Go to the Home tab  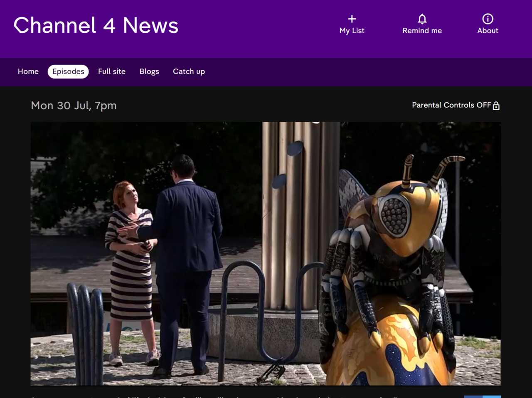[28, 71]
